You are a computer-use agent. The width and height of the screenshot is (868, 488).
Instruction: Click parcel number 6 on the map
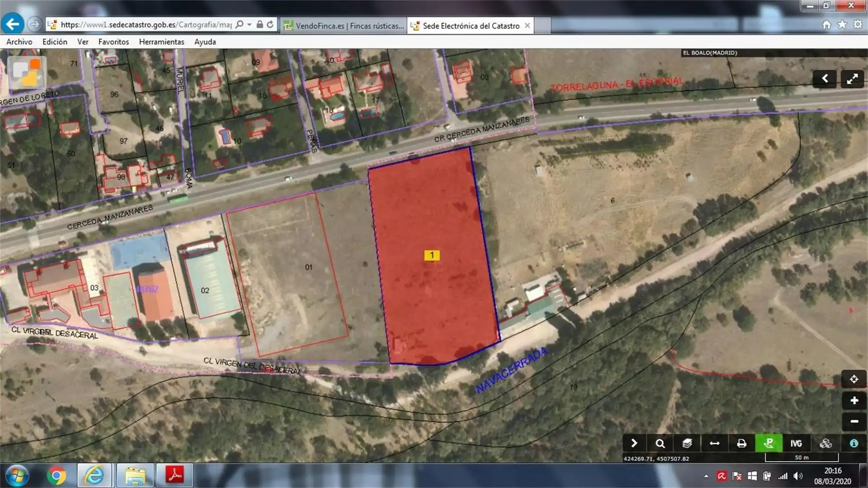click(613, 200)
